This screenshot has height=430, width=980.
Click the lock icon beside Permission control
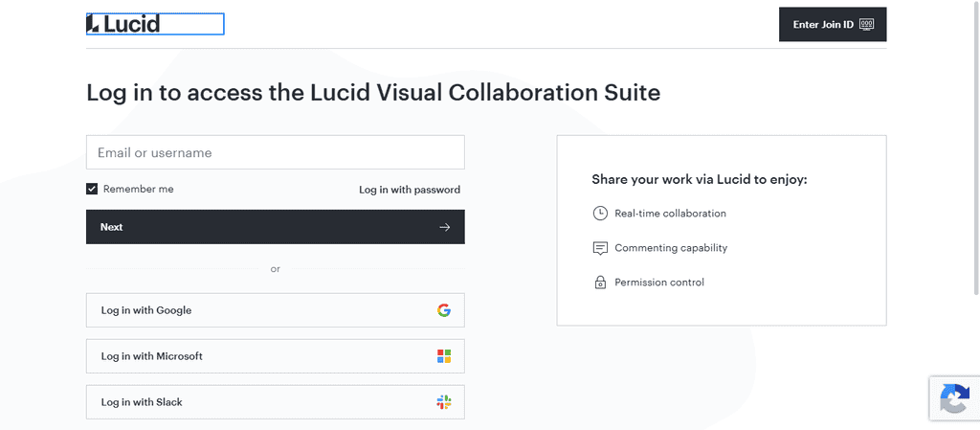coord(600,283)
